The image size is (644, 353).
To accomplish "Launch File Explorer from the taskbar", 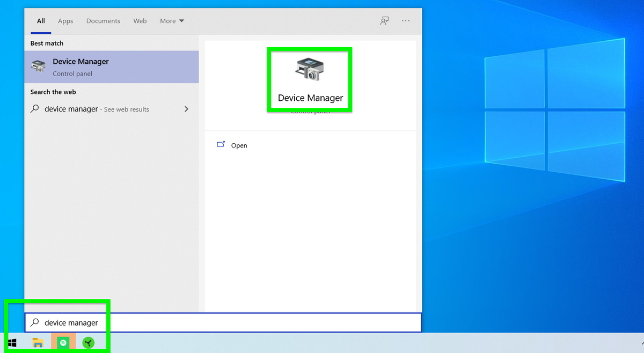I will [x=37, y=342].
